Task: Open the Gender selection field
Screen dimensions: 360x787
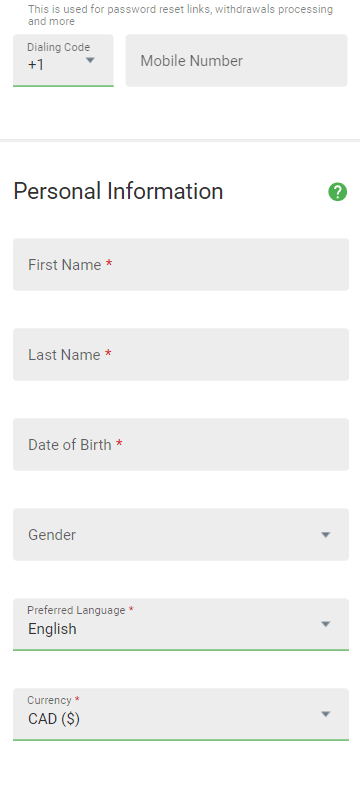Action: coord(181,535)
